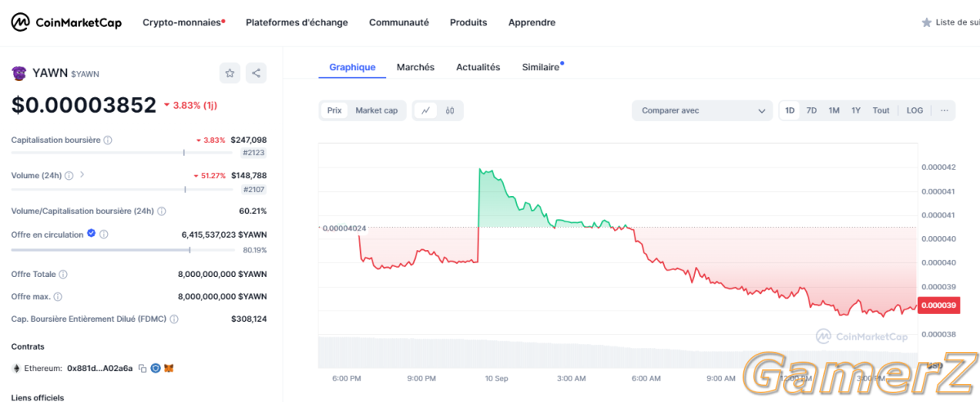Click the $YAWN ticker symbol
The width and height of the screenshot is (980, 402).
[x=85, y=74]
